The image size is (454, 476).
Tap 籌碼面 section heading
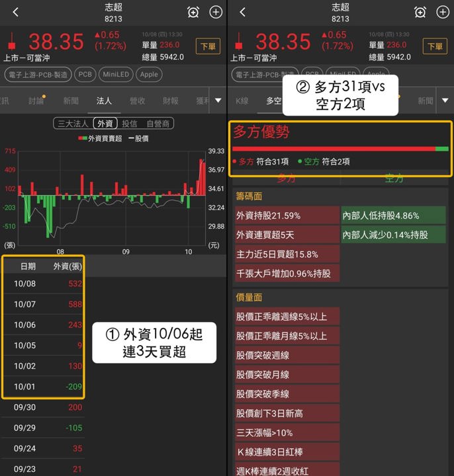click(x=249, y=196)
